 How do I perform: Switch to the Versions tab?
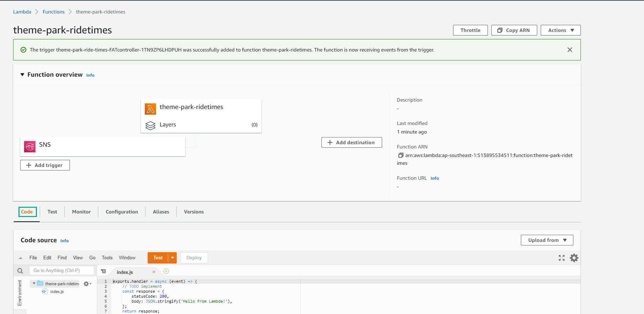coord(194,212)
